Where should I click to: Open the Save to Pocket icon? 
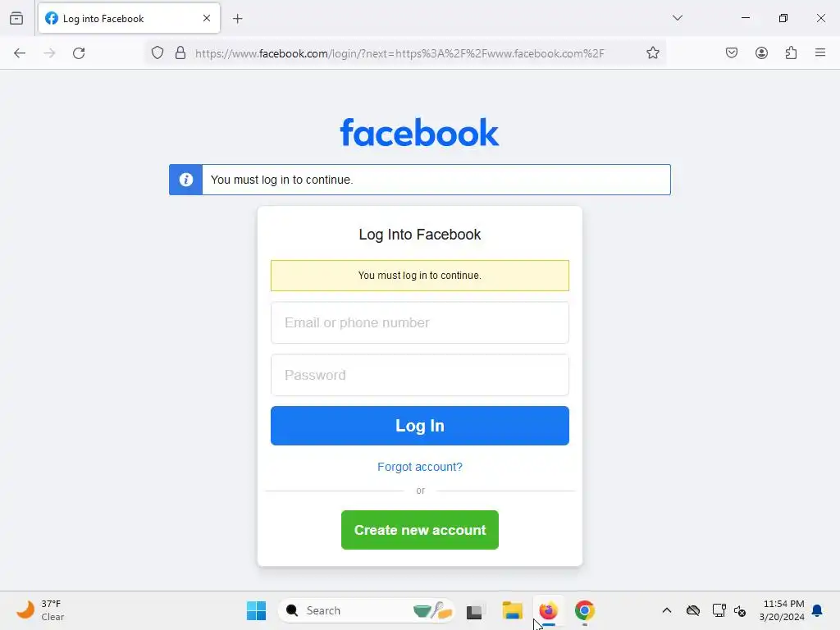point(732,53)
